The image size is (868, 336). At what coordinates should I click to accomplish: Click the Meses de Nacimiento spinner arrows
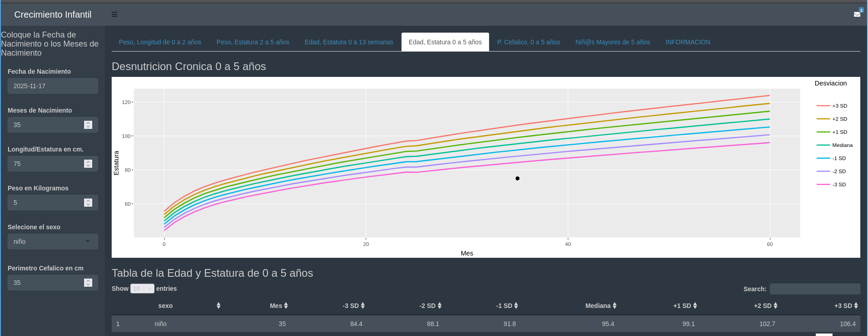coord(88,125)
